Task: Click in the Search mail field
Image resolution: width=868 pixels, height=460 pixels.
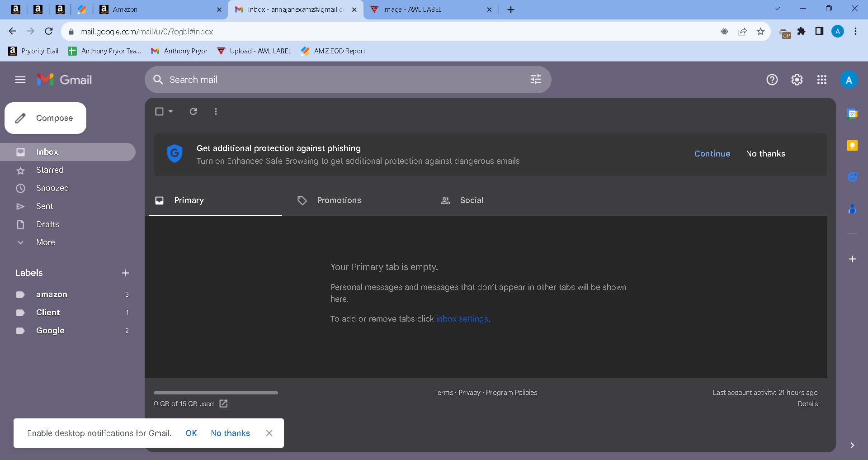Action: (348, 80)
